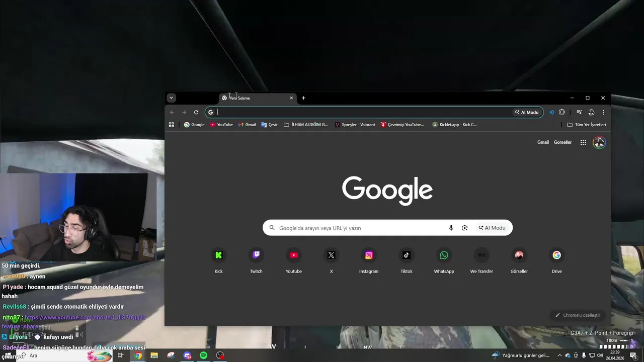Expand the tab search dropdown arrow

(x=172, y=98)
